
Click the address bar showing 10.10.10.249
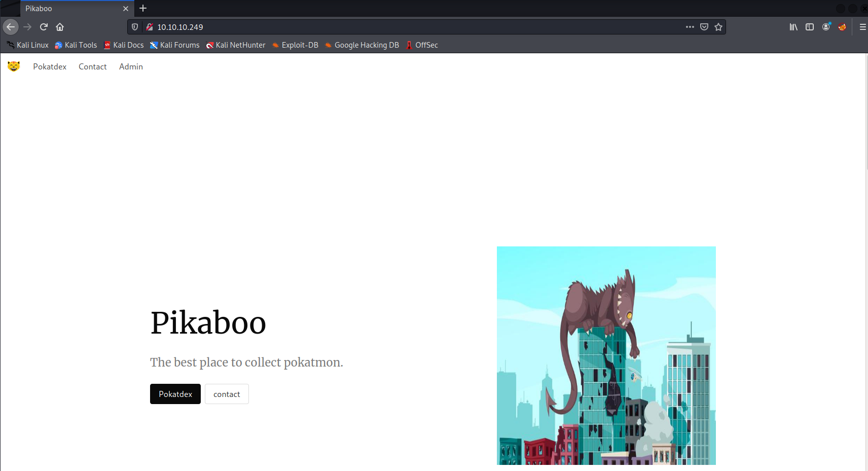point(406,27)
